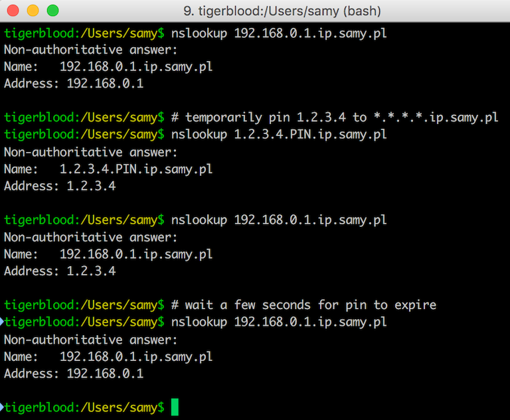The height and width of the screenshot is (420, 510).
Task: Select the '# temporarily pin 1.2.3.4' comment line
Action: tap(335, 117)
